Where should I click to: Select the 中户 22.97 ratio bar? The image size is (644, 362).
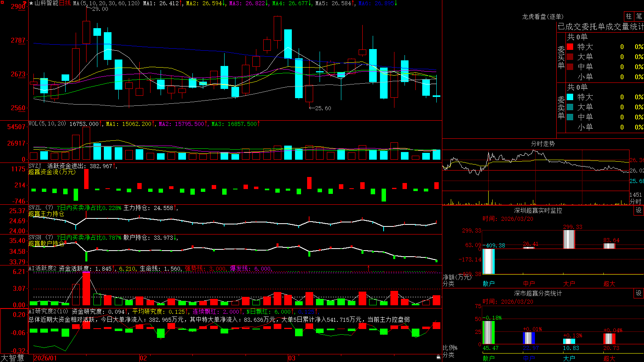528,338
